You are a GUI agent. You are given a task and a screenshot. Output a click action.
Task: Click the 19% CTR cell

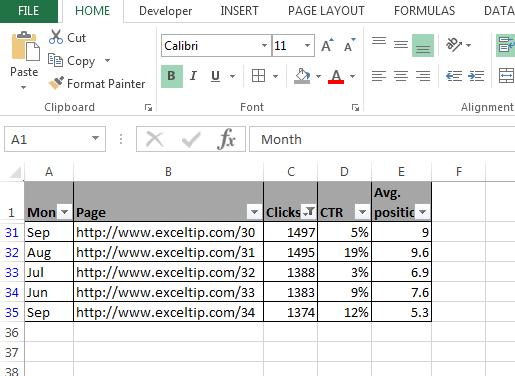pos(344,252)
